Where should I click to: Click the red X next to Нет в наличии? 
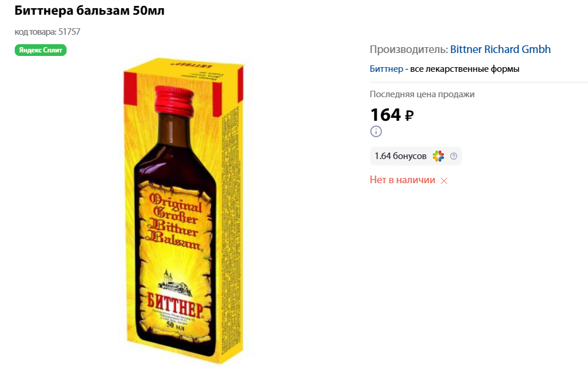tap(444, 181)
